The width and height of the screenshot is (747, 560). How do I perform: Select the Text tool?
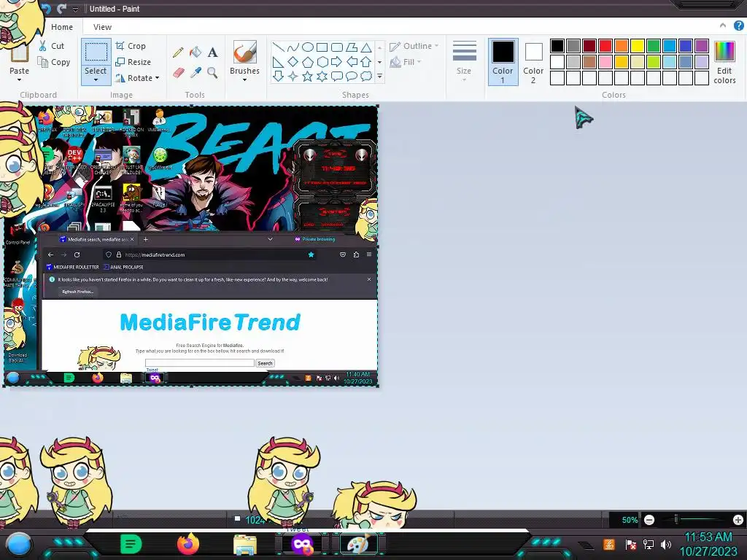tap(212, 52)
